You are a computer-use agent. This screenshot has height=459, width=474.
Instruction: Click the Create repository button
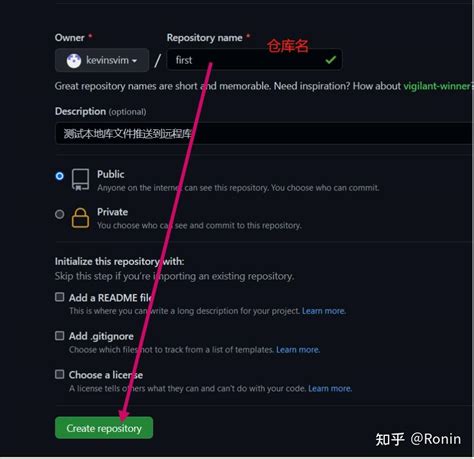(104, 428)
